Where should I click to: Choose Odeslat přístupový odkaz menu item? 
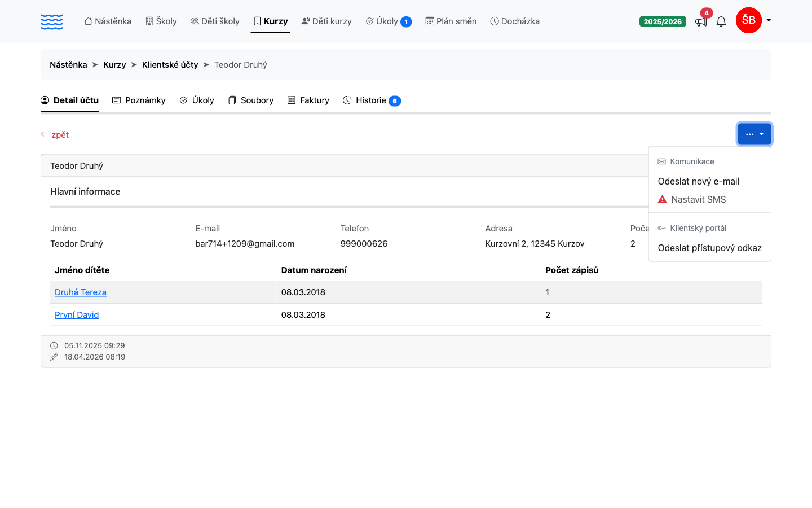710,248
